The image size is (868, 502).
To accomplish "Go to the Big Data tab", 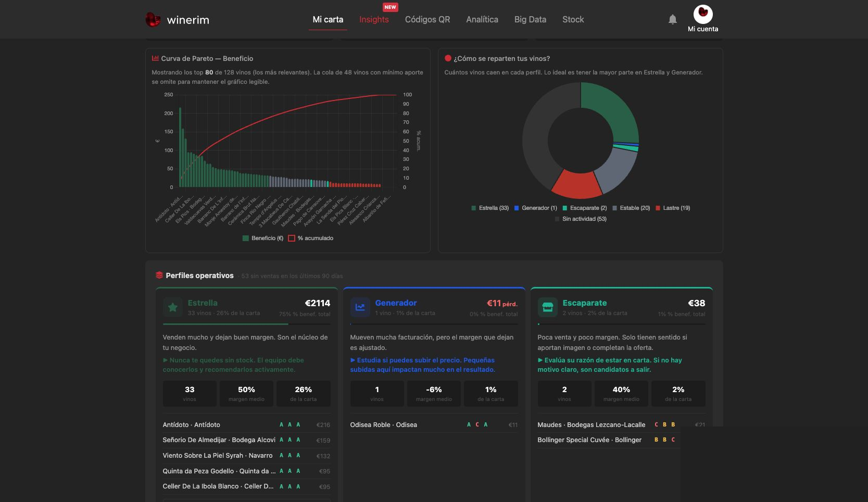I will (530, 19).
